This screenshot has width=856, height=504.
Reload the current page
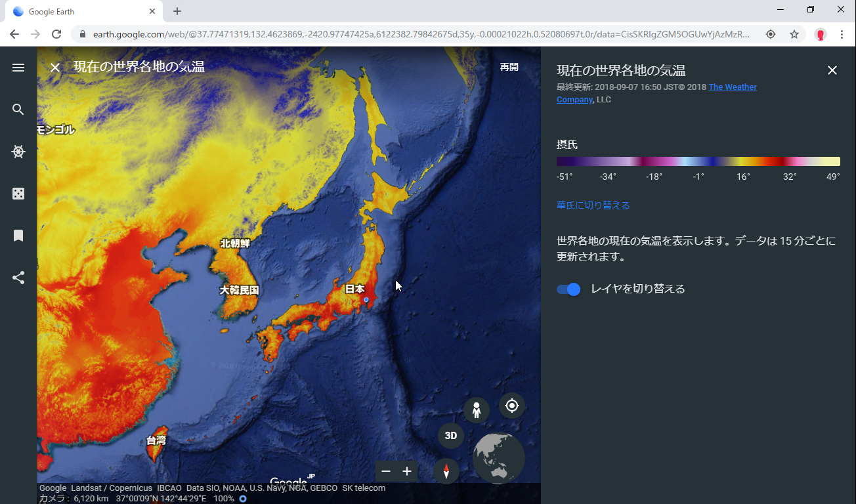[x=56, y=34]
